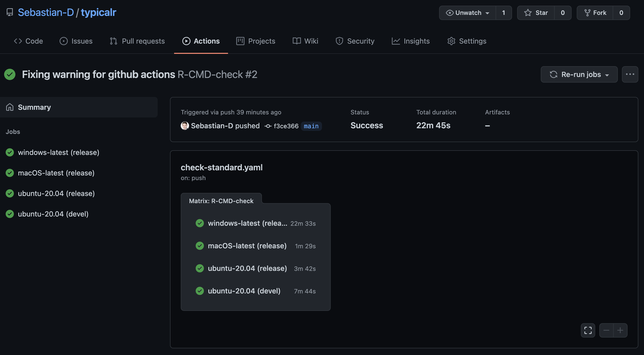644x355 pixels.
Task: Open the repository Settings tab
Action: [x=467, y=41]
